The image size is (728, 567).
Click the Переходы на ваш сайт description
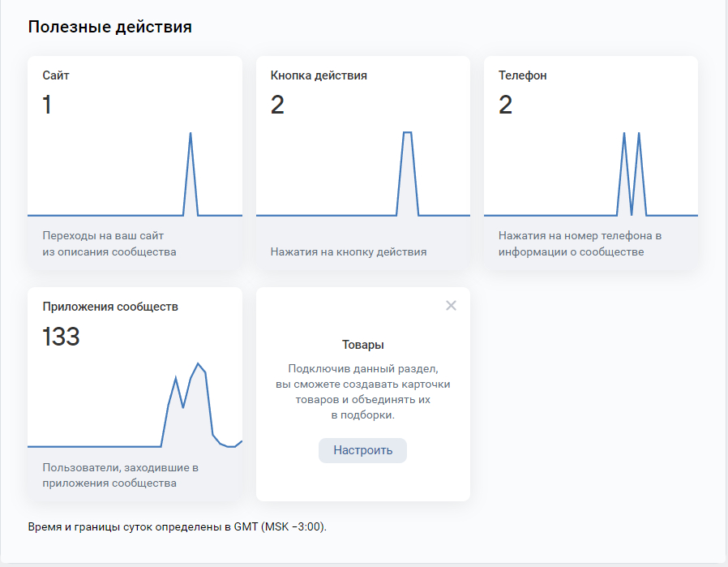pos(109,243)
